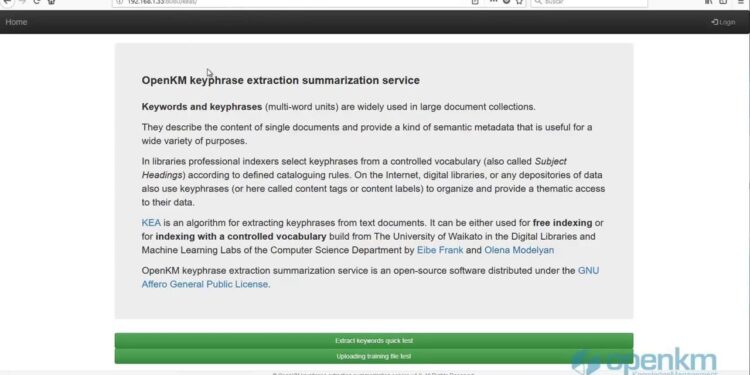Follow the Olena Modelyan link

(519, 250)
